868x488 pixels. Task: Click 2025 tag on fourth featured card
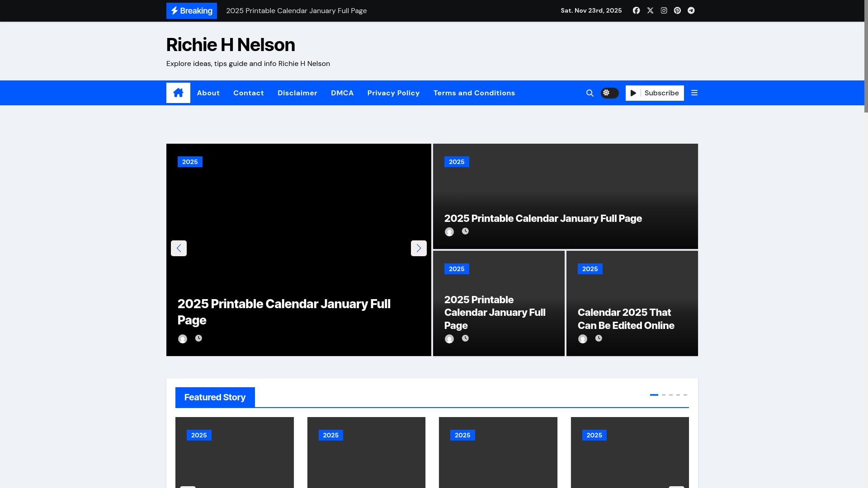point(594,435)
